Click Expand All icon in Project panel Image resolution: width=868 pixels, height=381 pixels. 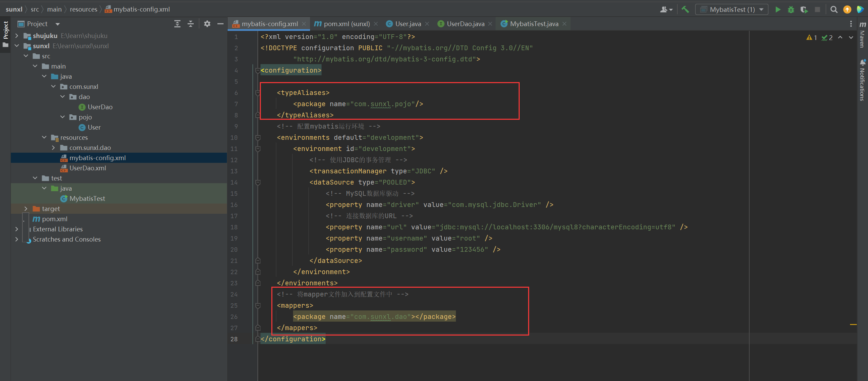click(x=177, y=24)
